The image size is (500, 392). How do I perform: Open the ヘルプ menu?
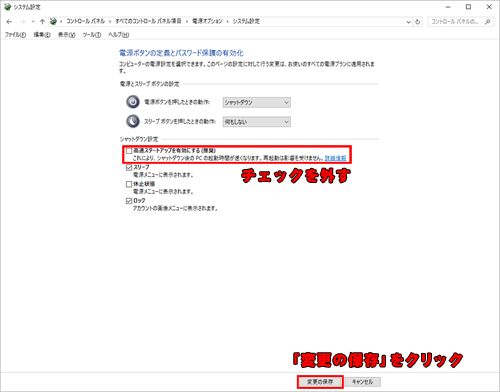click(119, 35)
